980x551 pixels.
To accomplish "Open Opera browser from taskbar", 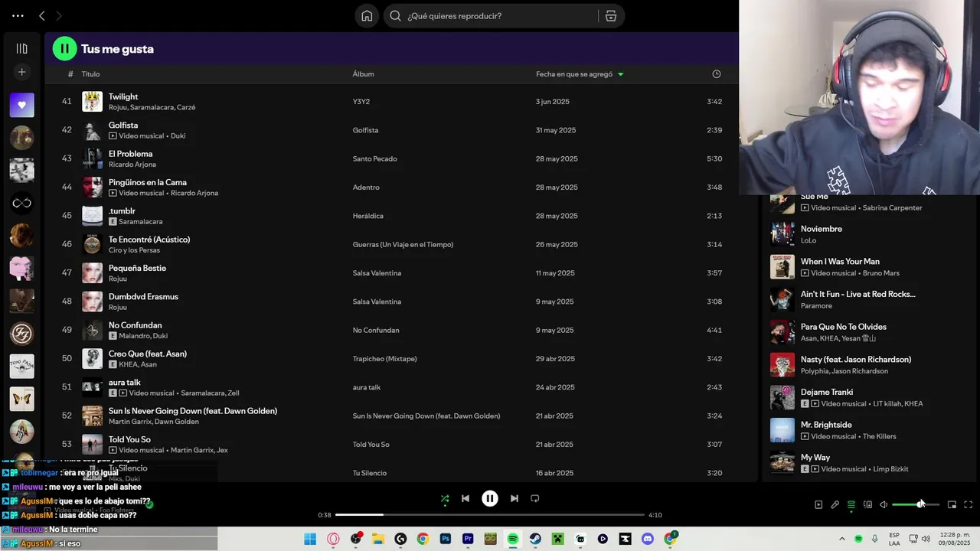I will (x=333, y=539).
